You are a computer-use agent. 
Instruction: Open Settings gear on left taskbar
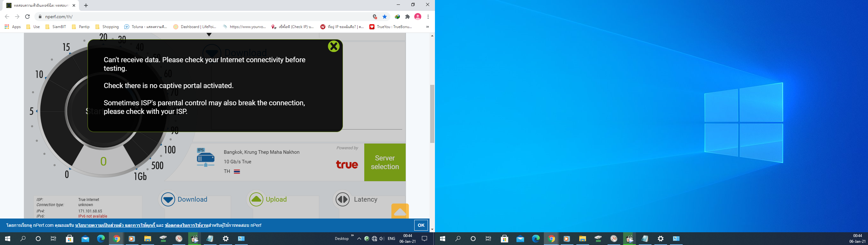point(225,239)
